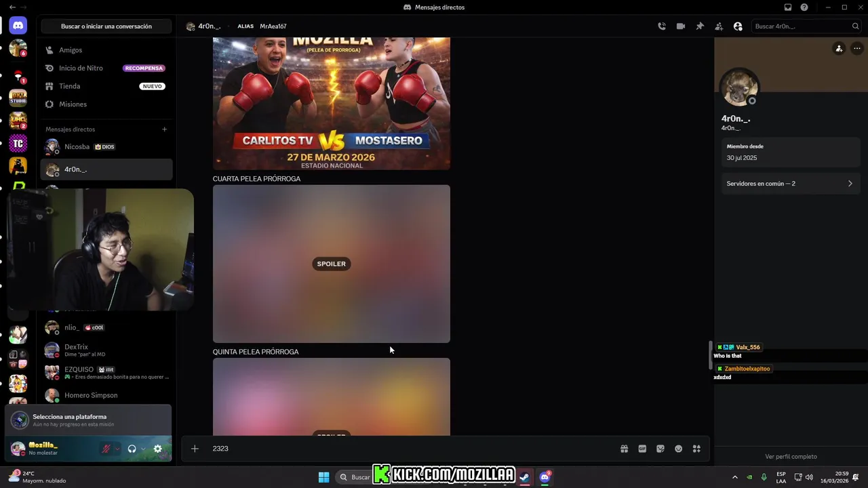Reveal spoiler under CUARTA PELEA PRÓRROGA
The width and height of the screenshot is (868, 488).
pyautogui.click(x=332, y=264)
